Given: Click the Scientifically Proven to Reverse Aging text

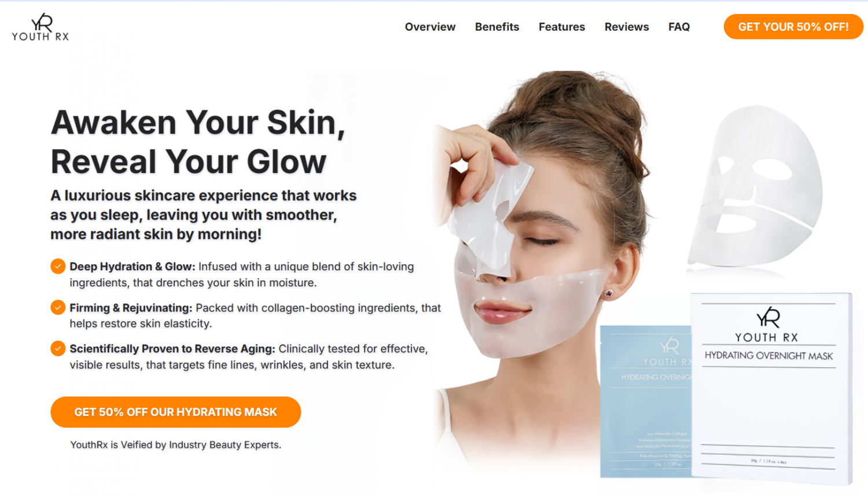Looking at the screenshot, I should pyautogui.click(x=172, y=349).
